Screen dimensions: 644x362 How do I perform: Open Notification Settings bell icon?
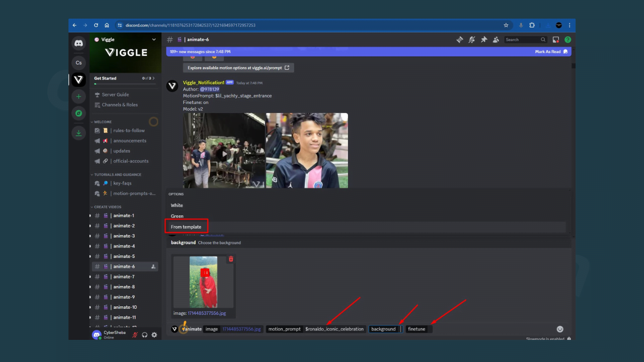(471, 40)
